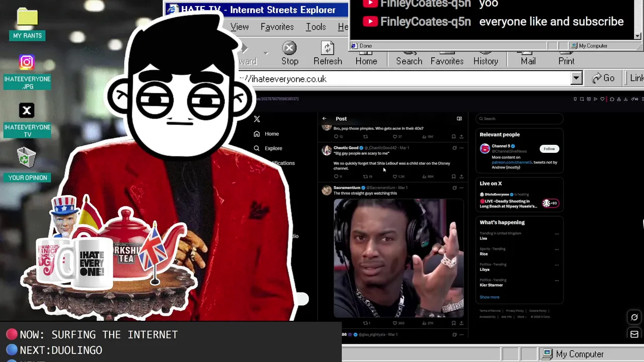
Task: Share the Chaotic Good post
Action: click(461, 176)
